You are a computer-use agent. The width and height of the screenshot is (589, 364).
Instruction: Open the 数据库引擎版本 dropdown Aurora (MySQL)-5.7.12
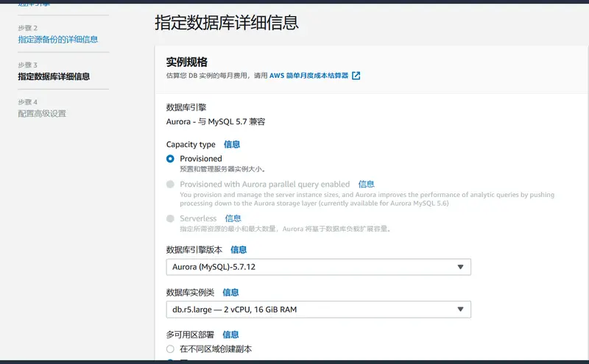319,267
